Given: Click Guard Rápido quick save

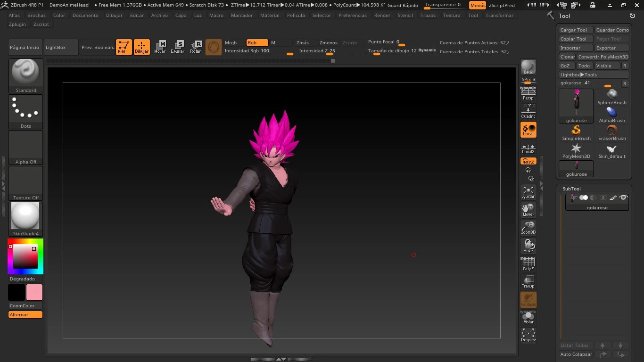Looking at the screenshot, I should (403, 5).
